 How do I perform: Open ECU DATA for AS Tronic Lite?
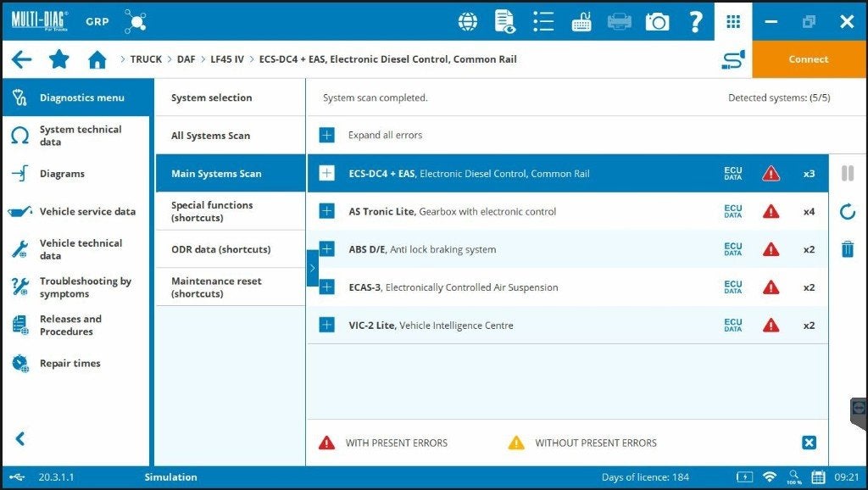coord(733,211)
